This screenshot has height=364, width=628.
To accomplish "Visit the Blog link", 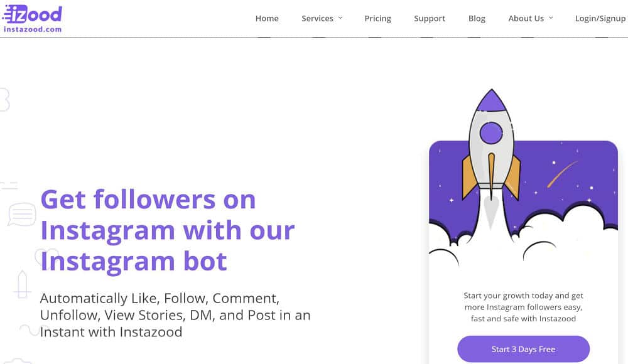I will coord(477,18).
